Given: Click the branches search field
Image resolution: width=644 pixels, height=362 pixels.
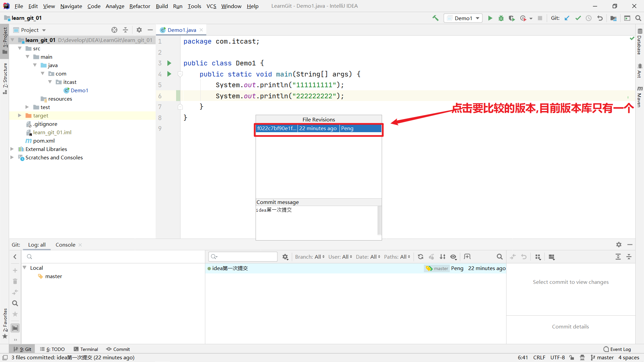Looking at the screenshot, I should 113,257.
